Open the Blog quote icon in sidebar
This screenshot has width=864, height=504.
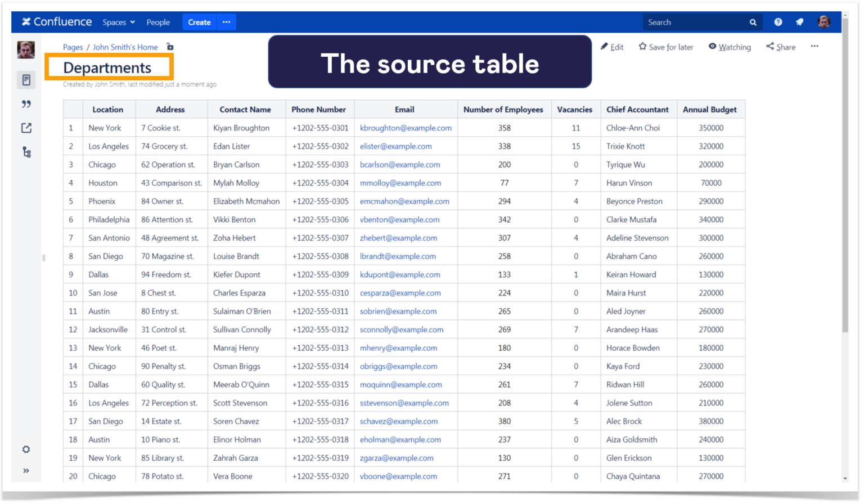coord(26,104)
